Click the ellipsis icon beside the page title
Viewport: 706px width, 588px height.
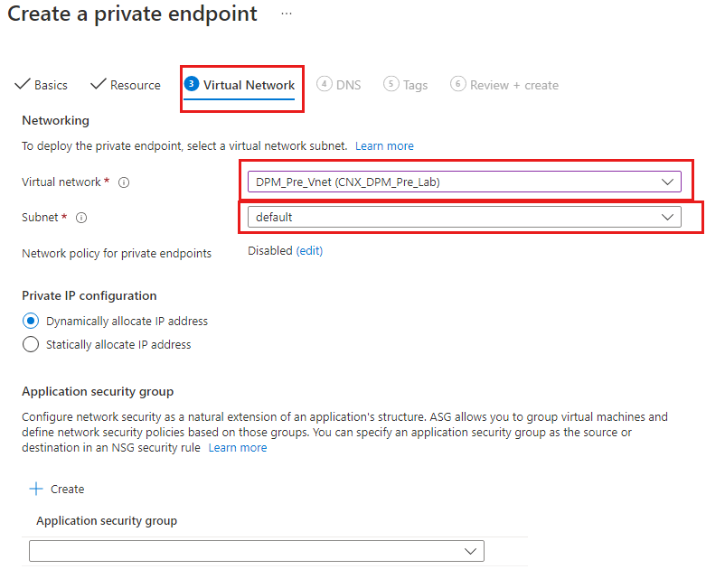287,14
